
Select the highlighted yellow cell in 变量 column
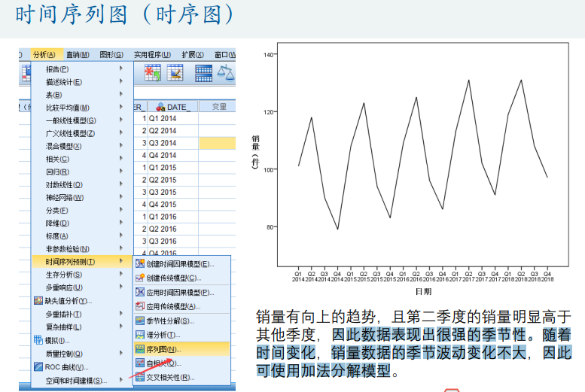click(218, 143)
